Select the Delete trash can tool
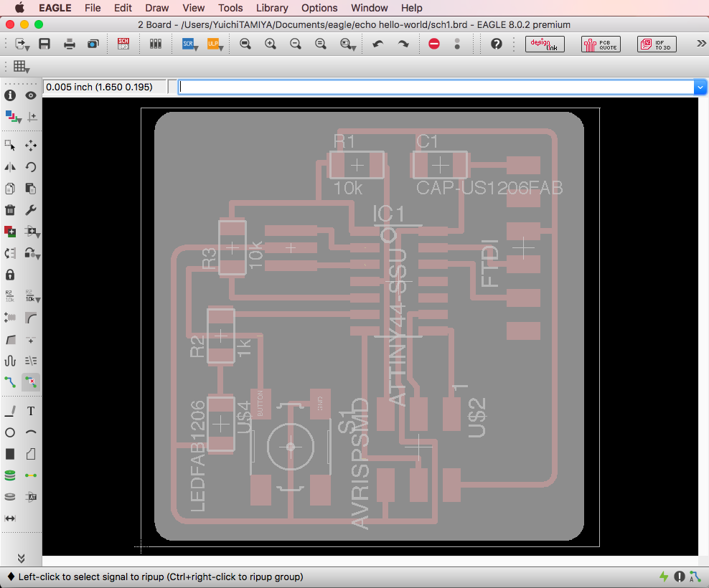709x588 pixels. click(10, 210)
